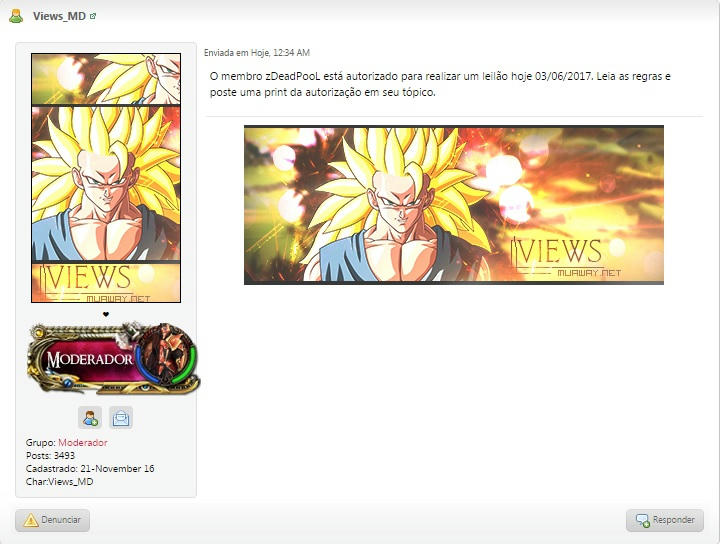This screenshot has height=544, width=723.
Task: Open the Views_MD profile name link
Action: 59,17
